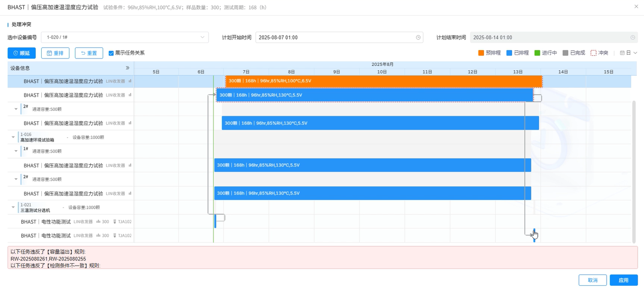The width and height of the screenshot is (644, 289).
Task: Click the blue 已排程 legend swatch
Action: [x=509, y=53]
